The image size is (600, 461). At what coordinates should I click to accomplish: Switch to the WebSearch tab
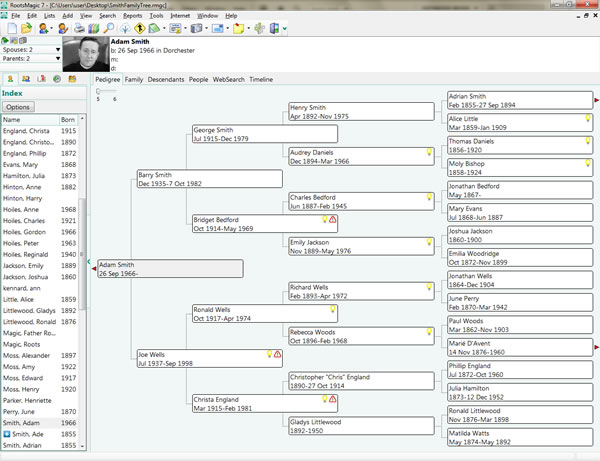[228, 80]
